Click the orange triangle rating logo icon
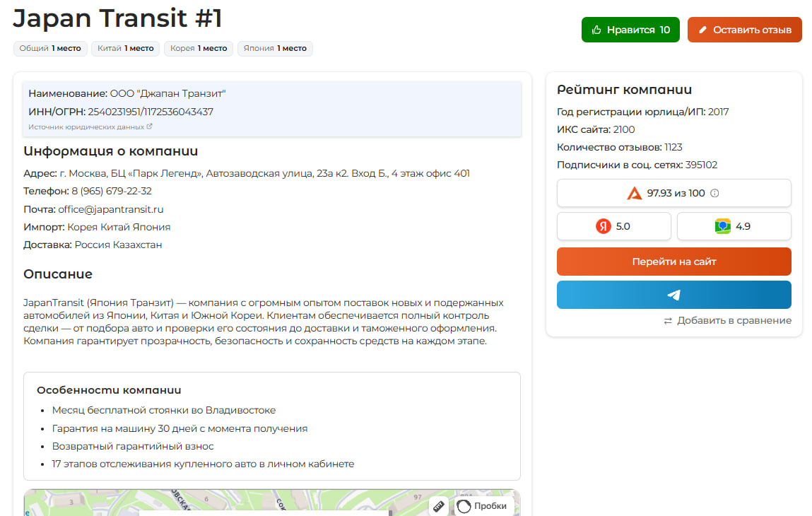 pos(635,193)
